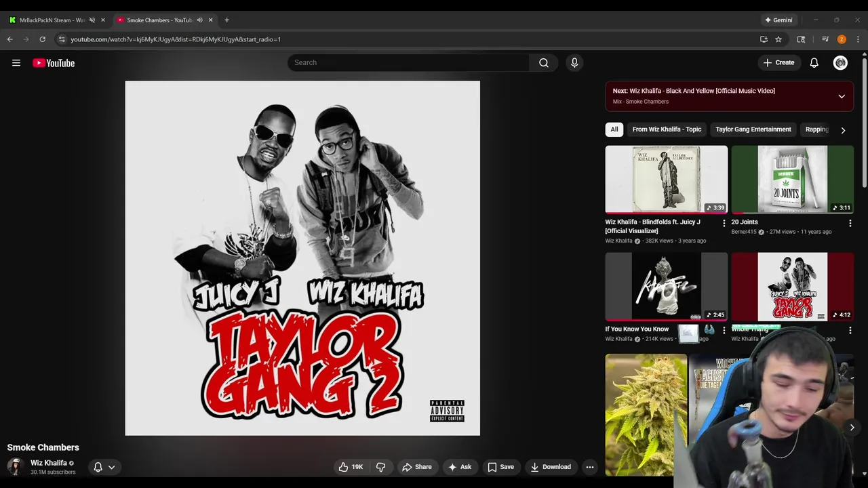Dislike the video with thumbs down
This screenshot has height=488, width=868.
click(x=380, y=467)
